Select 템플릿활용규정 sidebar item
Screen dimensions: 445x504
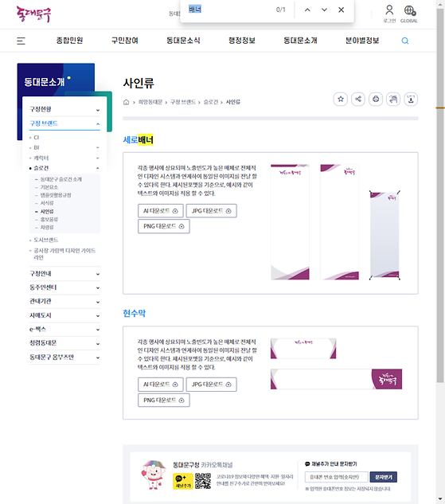click(x=56, y=195)
